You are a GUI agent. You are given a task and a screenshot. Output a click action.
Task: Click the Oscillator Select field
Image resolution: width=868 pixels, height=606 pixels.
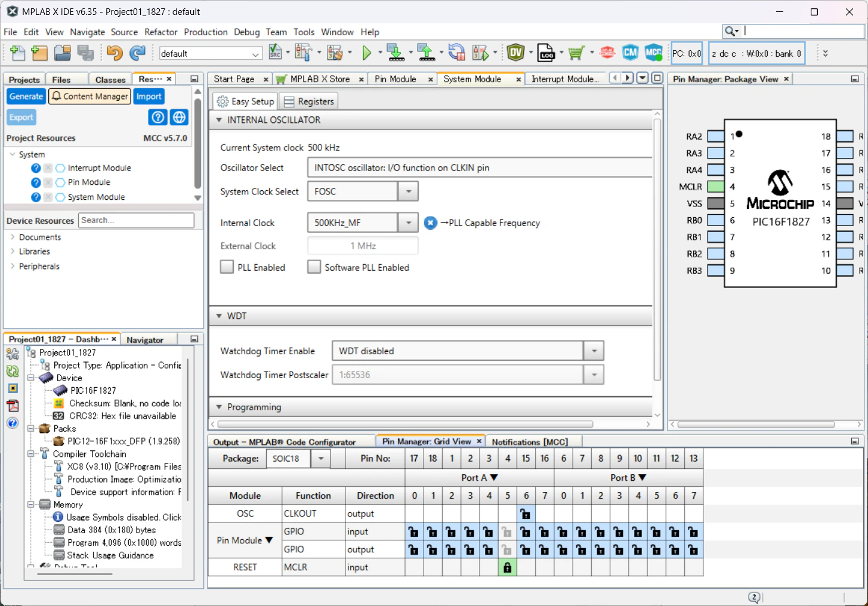click(x=479, y=168)
